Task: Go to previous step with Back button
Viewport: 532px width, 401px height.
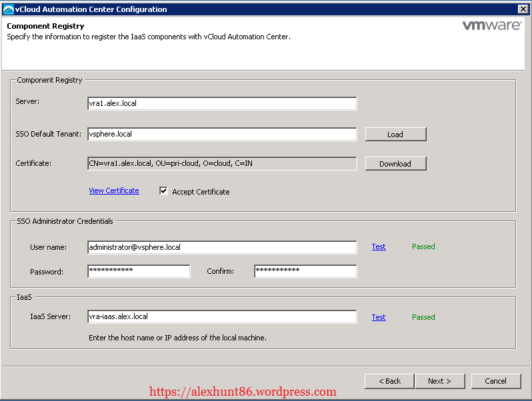Action: [389, 381]
